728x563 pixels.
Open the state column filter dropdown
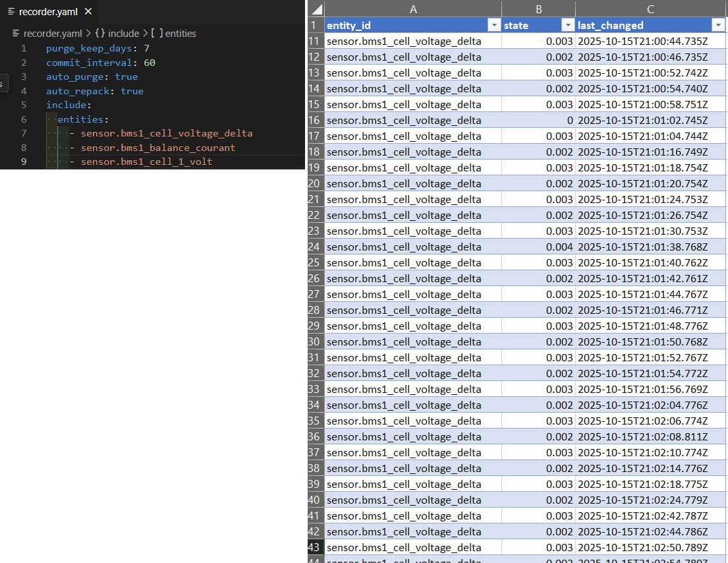(x=567, y=25)
